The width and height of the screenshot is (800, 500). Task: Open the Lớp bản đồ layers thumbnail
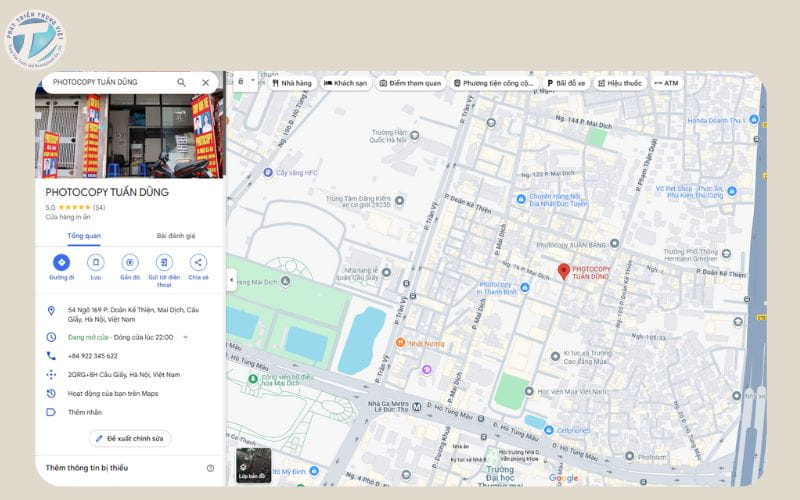pos(254,465)
